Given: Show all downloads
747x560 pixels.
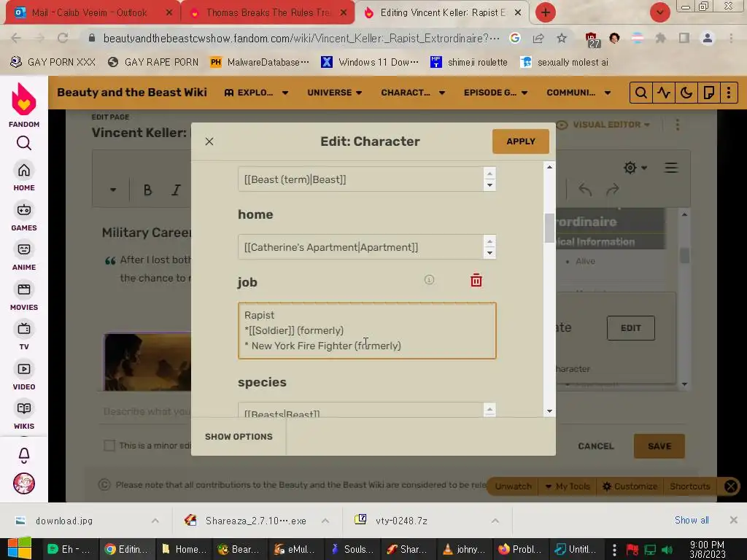Looking at the screenshot, I should [692, 520].
